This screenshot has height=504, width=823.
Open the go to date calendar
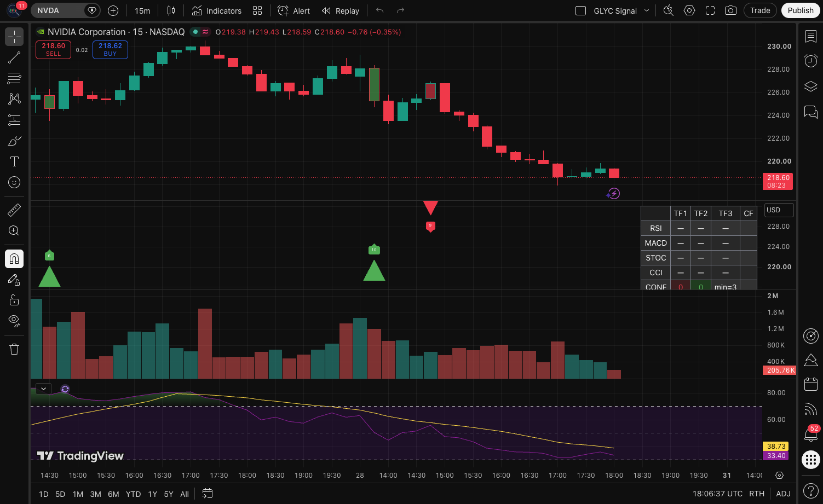tap(207, 494)
